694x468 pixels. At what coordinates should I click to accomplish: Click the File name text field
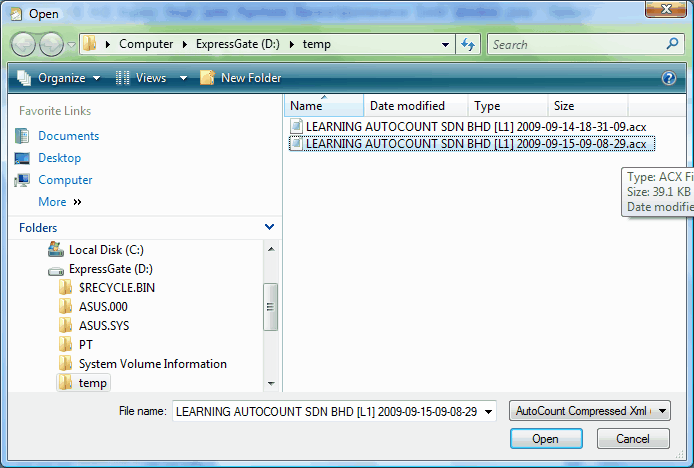327,411
